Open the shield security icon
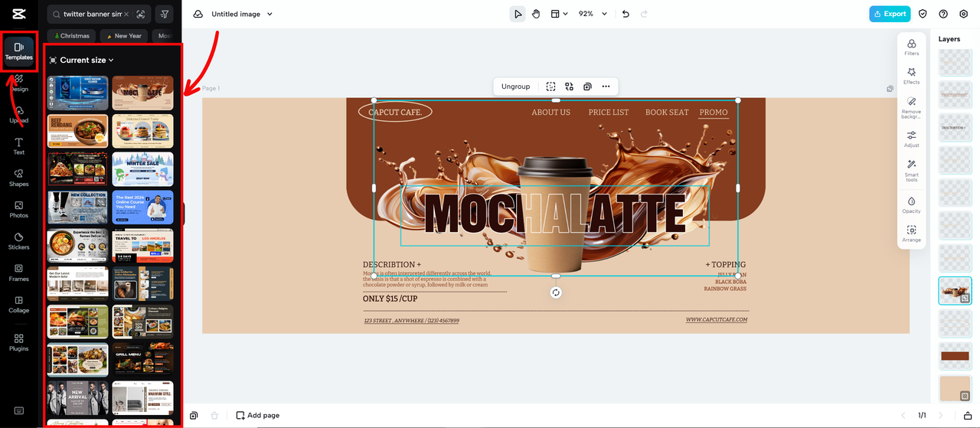Screen dimensions: 980x428 pyautogui.click(x=923, y=14)
